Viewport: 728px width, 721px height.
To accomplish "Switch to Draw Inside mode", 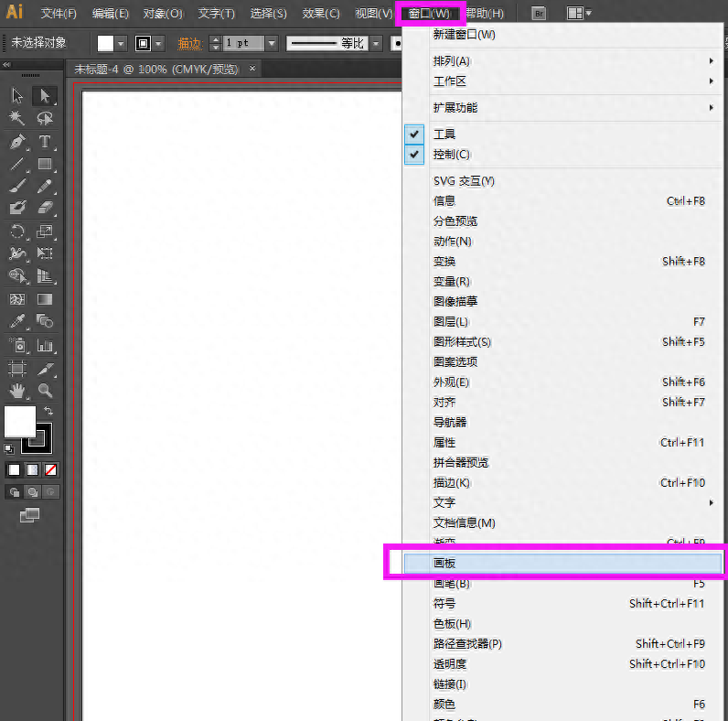I will point(50,491).
